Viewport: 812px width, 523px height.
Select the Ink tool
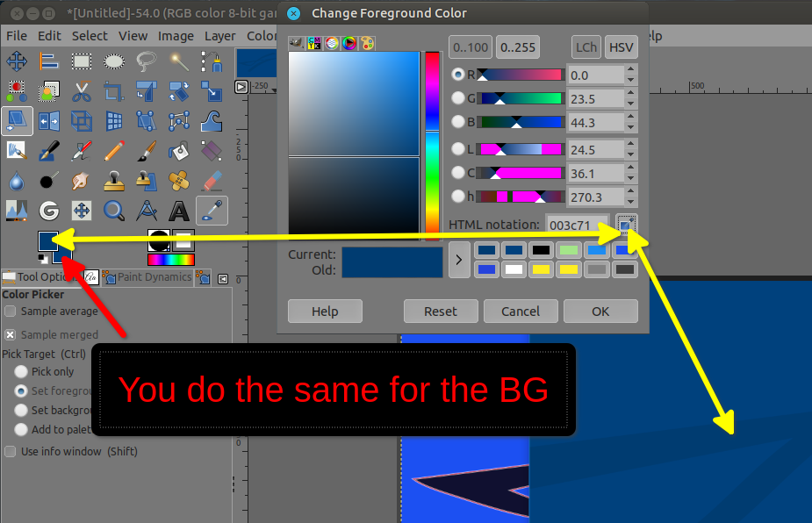tap(49, 151)
